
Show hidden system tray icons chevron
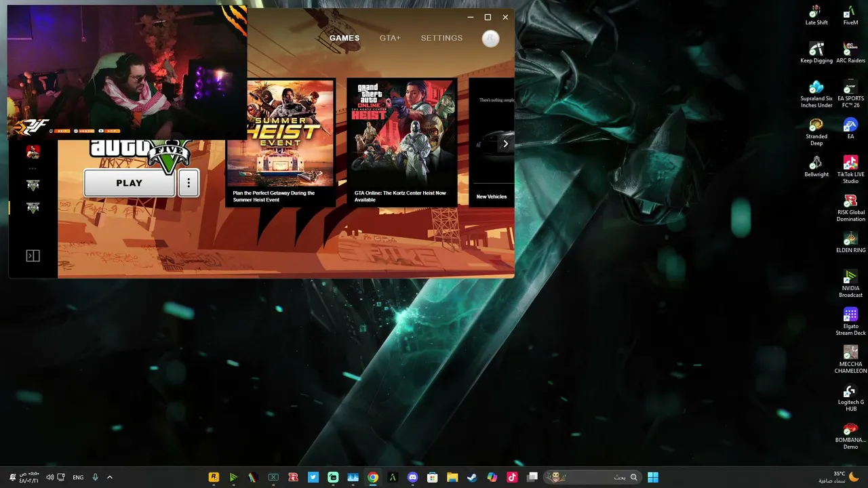click(x=110, y=477)
